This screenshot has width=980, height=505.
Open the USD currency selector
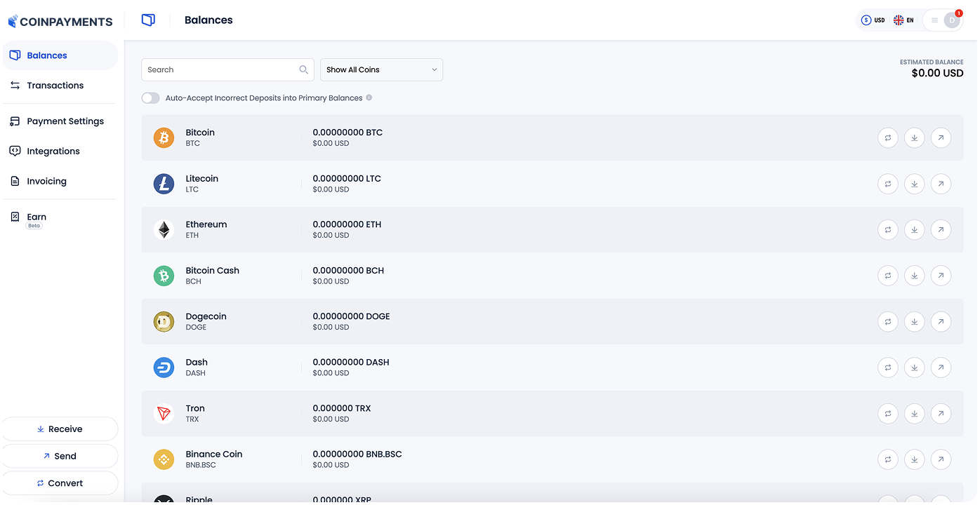click(x=873, y=20)
